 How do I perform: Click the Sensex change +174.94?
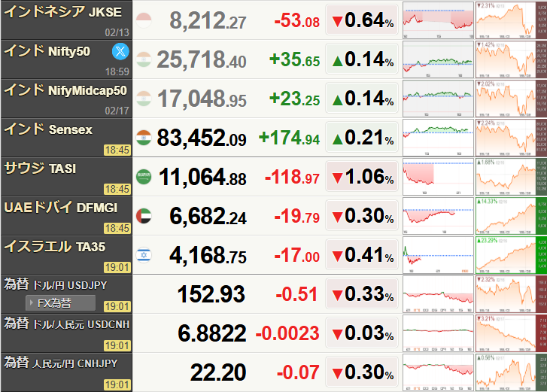coord(289,138)
